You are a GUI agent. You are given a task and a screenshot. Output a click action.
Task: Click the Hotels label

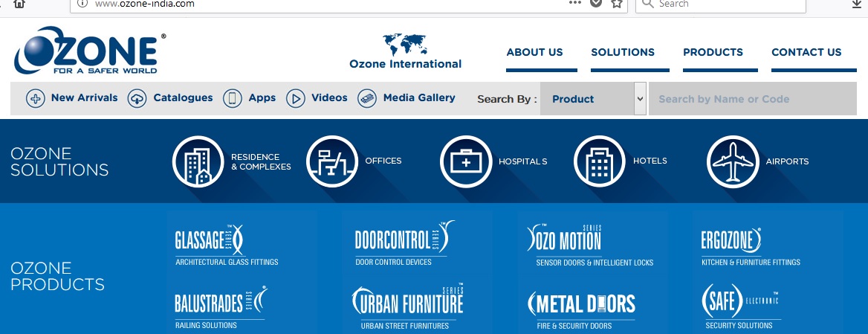650,161
